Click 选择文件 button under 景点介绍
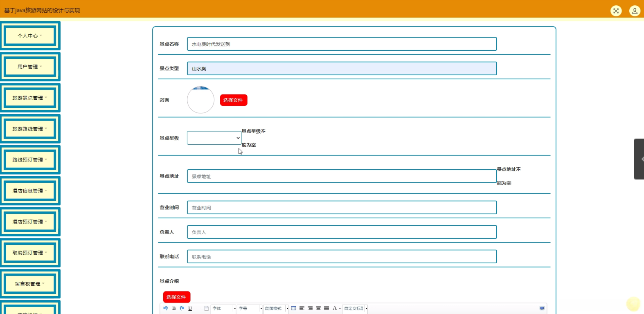644x314 pixels. (177, 297)
